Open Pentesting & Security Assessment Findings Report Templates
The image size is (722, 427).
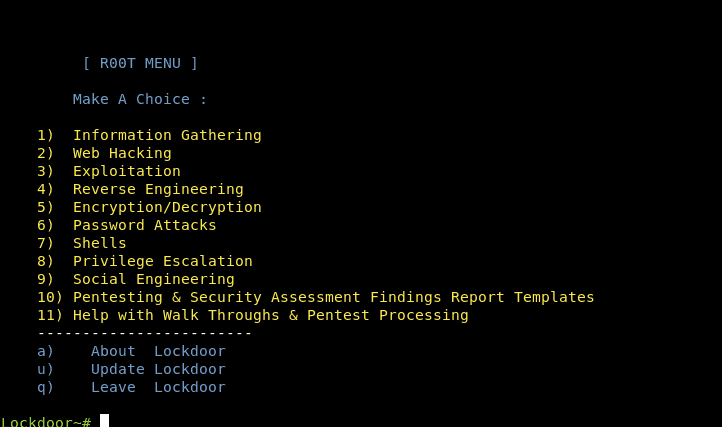(x=333, y=297)
